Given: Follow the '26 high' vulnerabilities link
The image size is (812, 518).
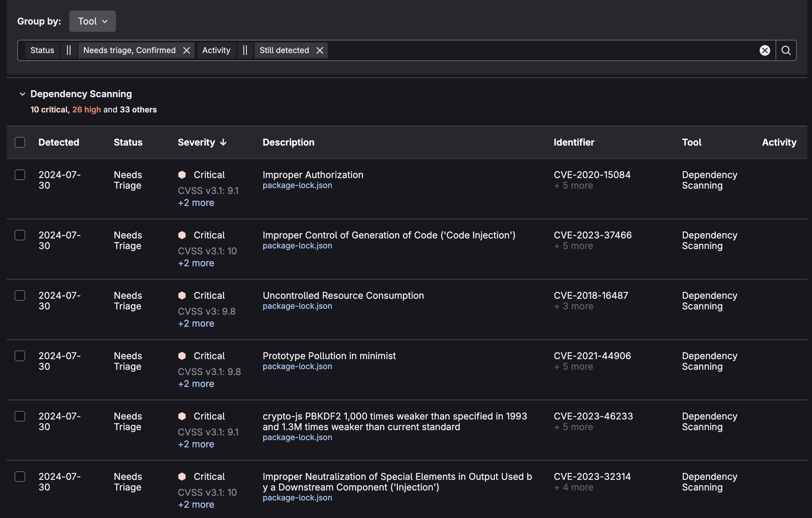Looking at the screenshot, I should [x=86, y=109].
